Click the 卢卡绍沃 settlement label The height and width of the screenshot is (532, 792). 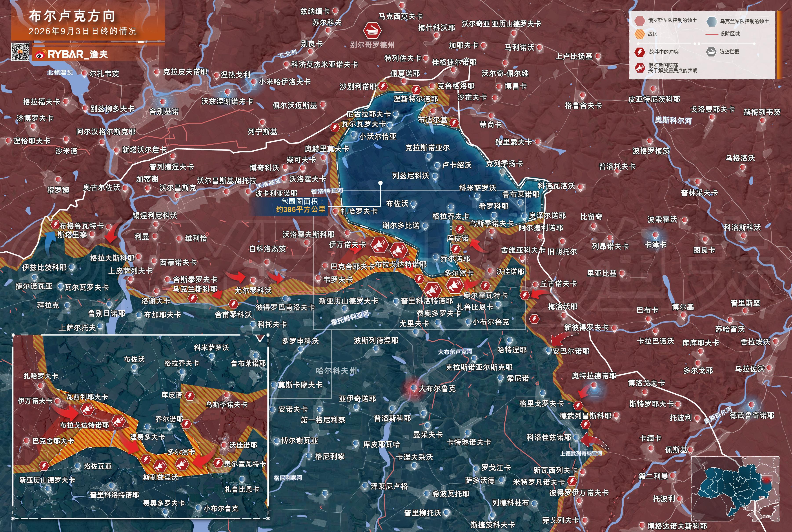457,165
